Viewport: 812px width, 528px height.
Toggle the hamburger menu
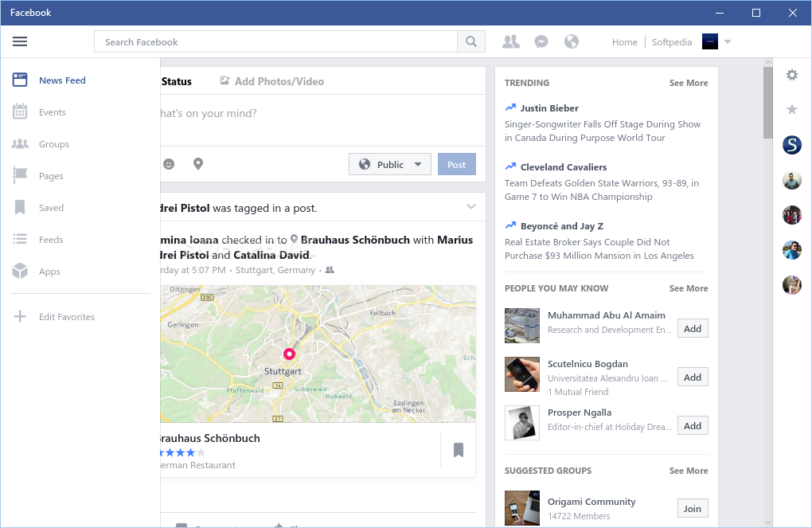(20, 41)
